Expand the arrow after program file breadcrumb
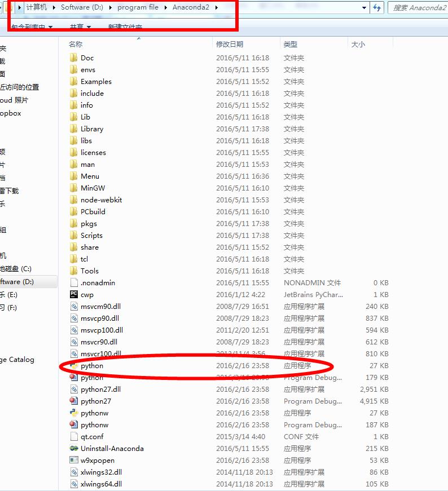 point(165,7)
